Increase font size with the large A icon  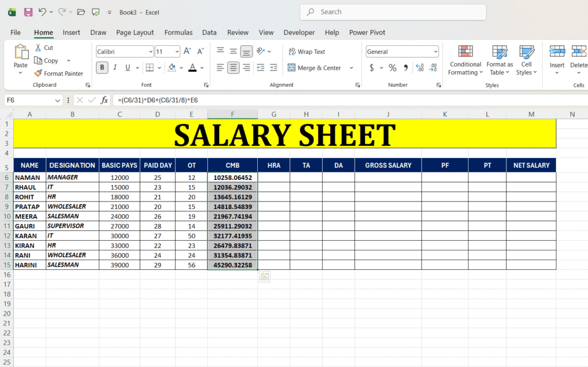point(187,52)
